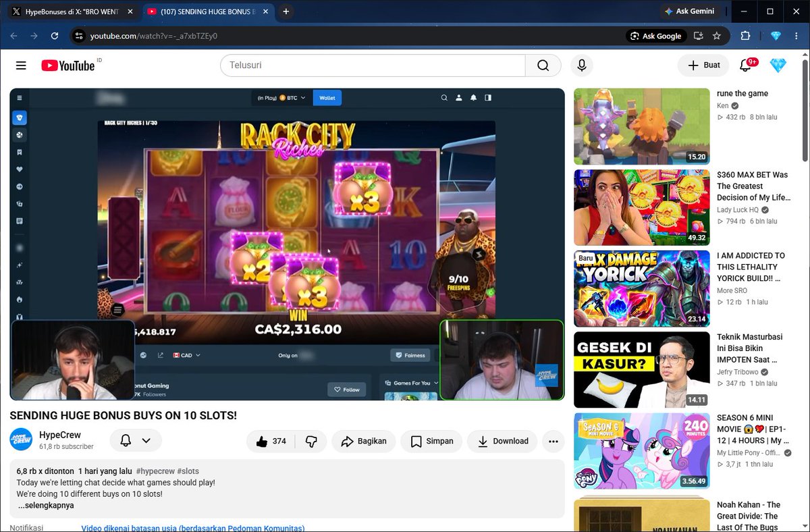Close the YouTube SENDING HUGE BONUS tab
This screenshot has width=810, height=532.
point(265,12)
